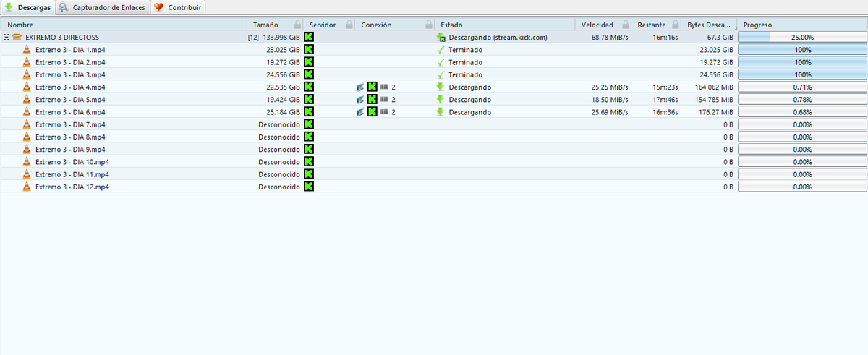Click the 0.78% progress bar for DIA 5
Screen dimensions: 868x355
coord(802,100)
